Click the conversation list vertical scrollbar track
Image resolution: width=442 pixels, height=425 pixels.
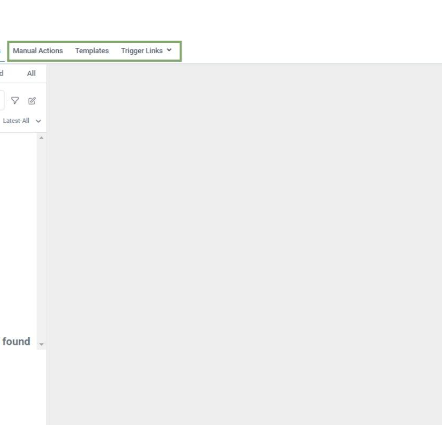tap(41, 240)
